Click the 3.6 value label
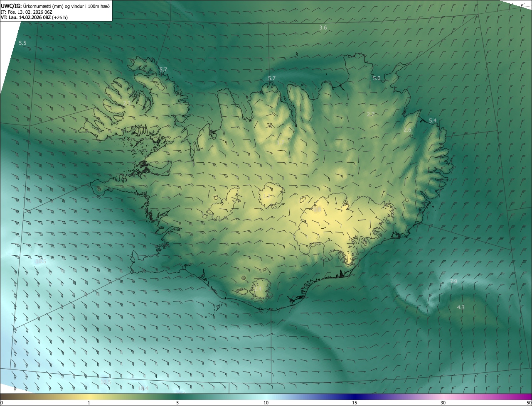The image size is (532, 406). (323, 28)
